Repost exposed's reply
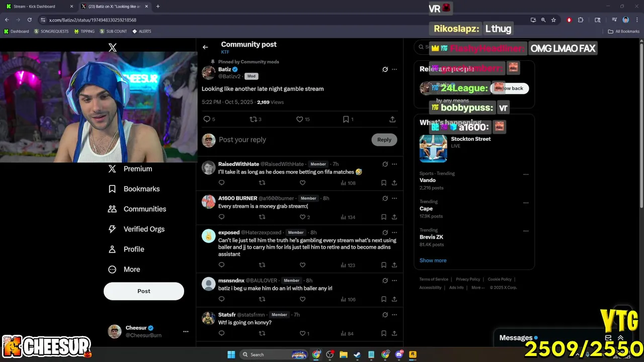The width and height of the screenshot is (644, 362). pyautogui.click(x=262, y=265)
